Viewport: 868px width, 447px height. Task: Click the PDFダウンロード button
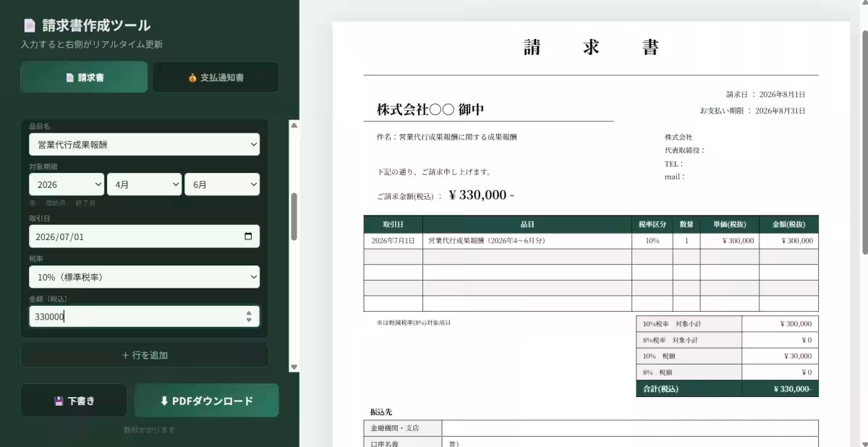[206, 401]
